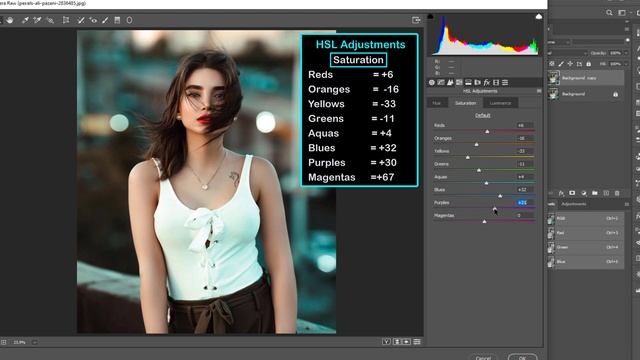Click the Magentas saturation slider handle
Image resolution: width=640 pixels, height=360 pixels.
click(x=484, y=222)
